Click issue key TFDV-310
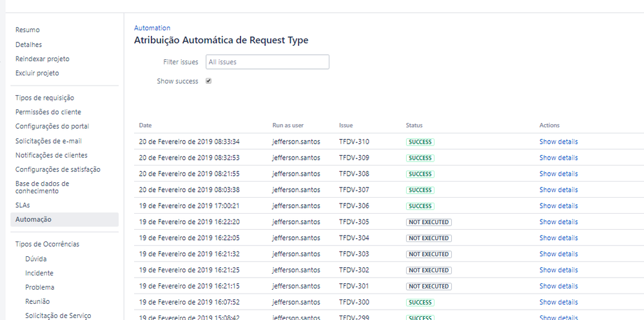644x320 pixels. click(x=354, y=142)
